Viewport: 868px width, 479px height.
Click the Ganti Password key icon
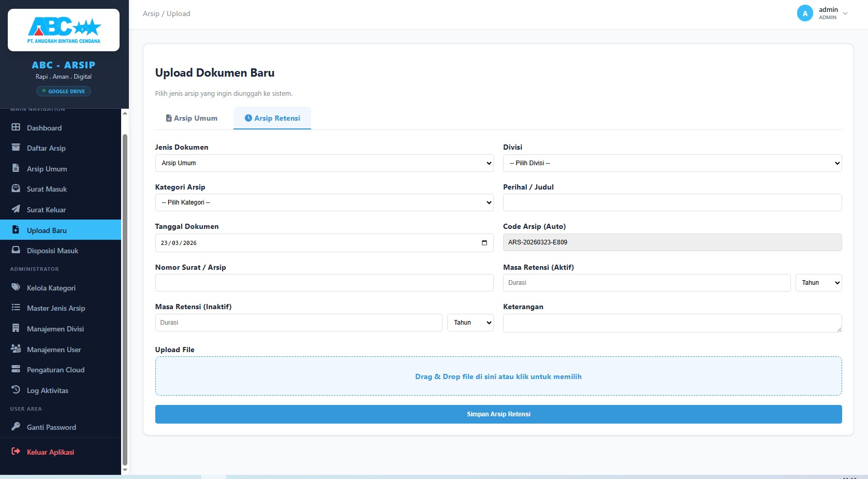(x=16, y=427)
